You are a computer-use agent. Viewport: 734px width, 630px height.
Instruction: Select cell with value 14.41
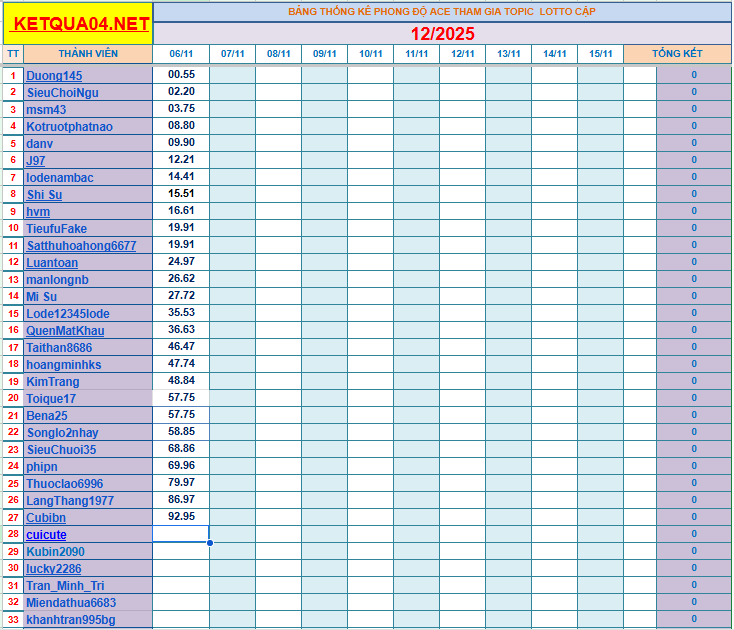(181, 176)
